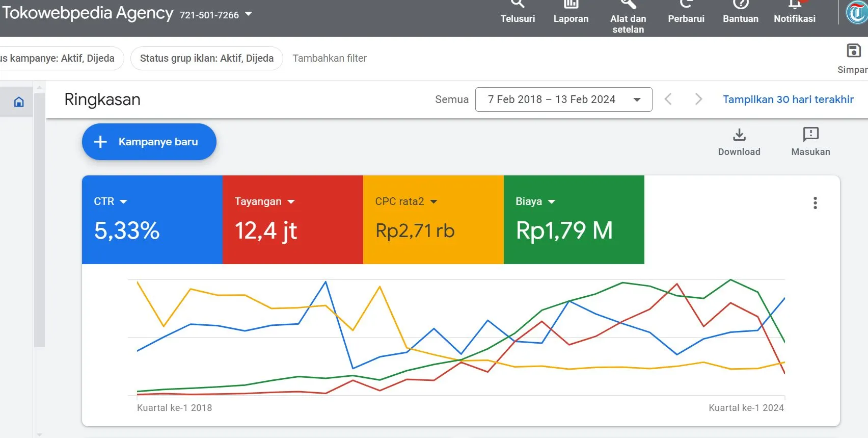
Task: Click the Perbarui refresh icon
Action: (x=686, y=5)
